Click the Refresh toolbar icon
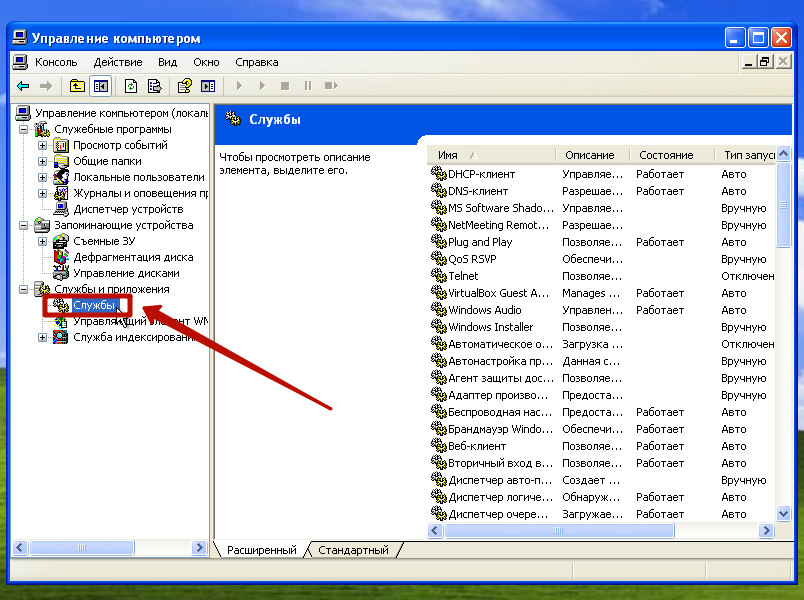This screenshot has width=804, height=600. tap(131, 86)
